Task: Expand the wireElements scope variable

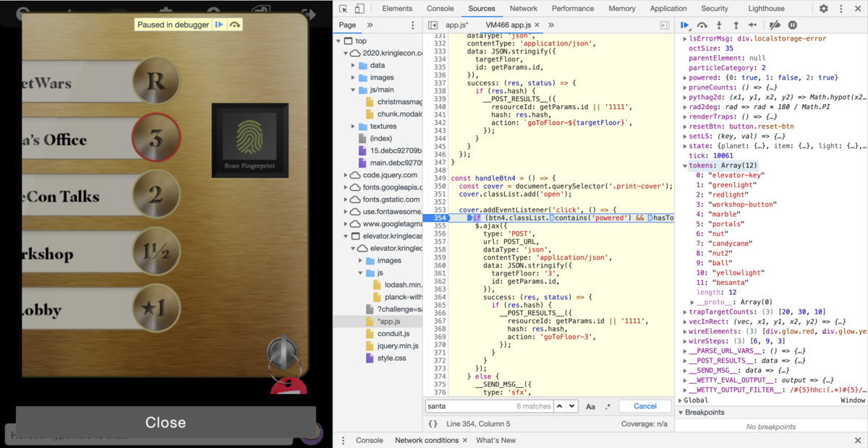Action: coord(686,331)
